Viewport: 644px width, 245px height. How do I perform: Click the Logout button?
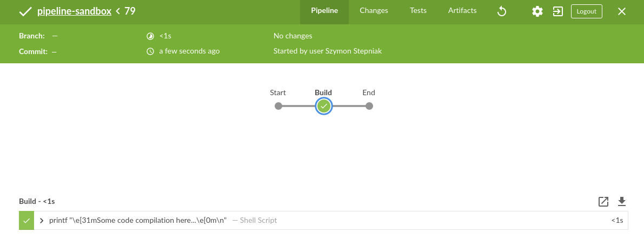[x=586, y=11]
